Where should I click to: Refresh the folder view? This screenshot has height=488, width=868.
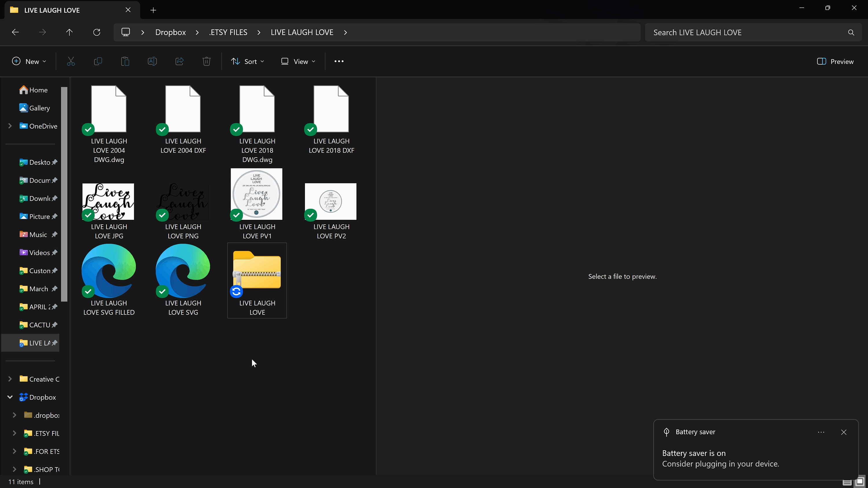(x=97, y=32)
